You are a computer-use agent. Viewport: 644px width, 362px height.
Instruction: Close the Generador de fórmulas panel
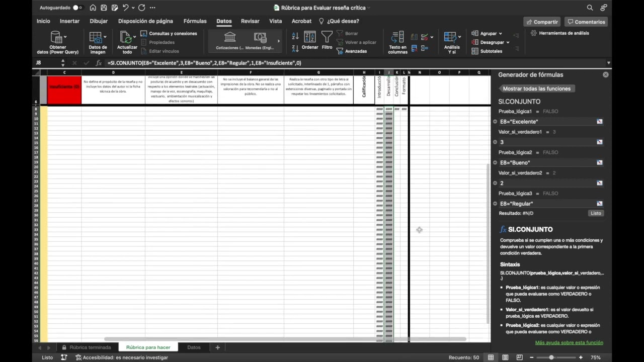(606, 74)
